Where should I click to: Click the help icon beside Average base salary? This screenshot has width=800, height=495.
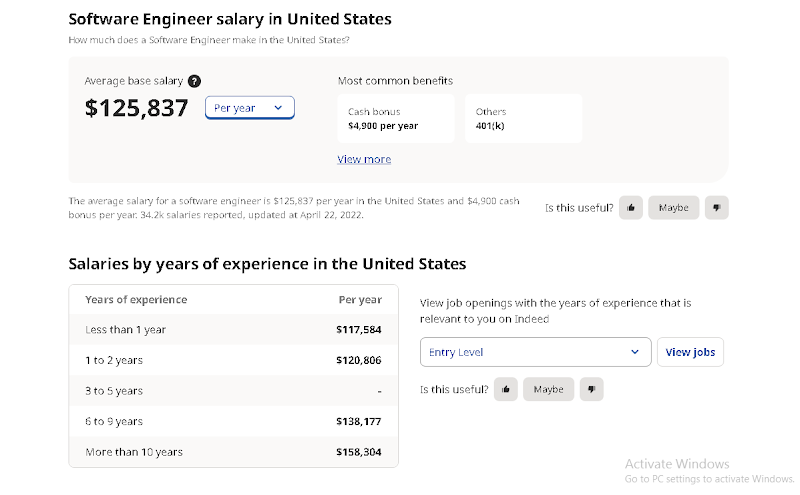pyautogui.click(x=194, y=81)
